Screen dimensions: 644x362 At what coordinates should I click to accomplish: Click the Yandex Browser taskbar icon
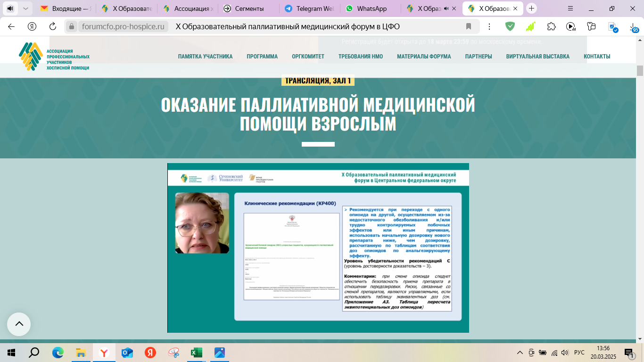coord(104,352)
